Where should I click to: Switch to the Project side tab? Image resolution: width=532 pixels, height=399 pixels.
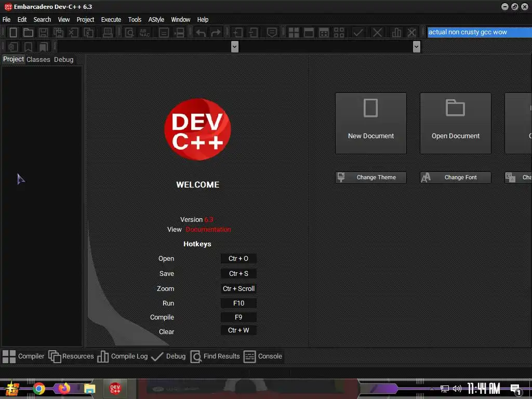coord(14,59)
